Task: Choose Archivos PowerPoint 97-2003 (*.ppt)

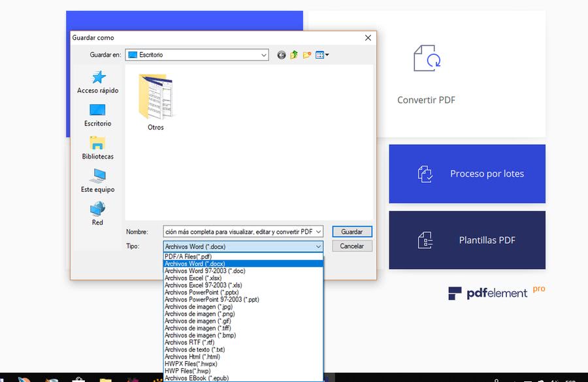Action: click(x=244, y=299)
